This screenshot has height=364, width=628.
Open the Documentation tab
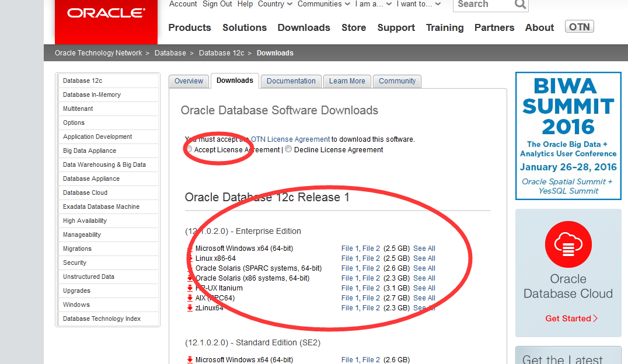[x=291, y=81]
